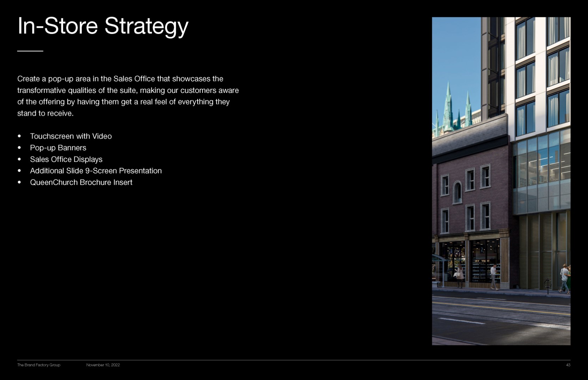Viewport: 588px width, 380px height.
Task: Click "Additional Slide 9-Screen Presentation" bullet
Action: [x=96, y=171]
